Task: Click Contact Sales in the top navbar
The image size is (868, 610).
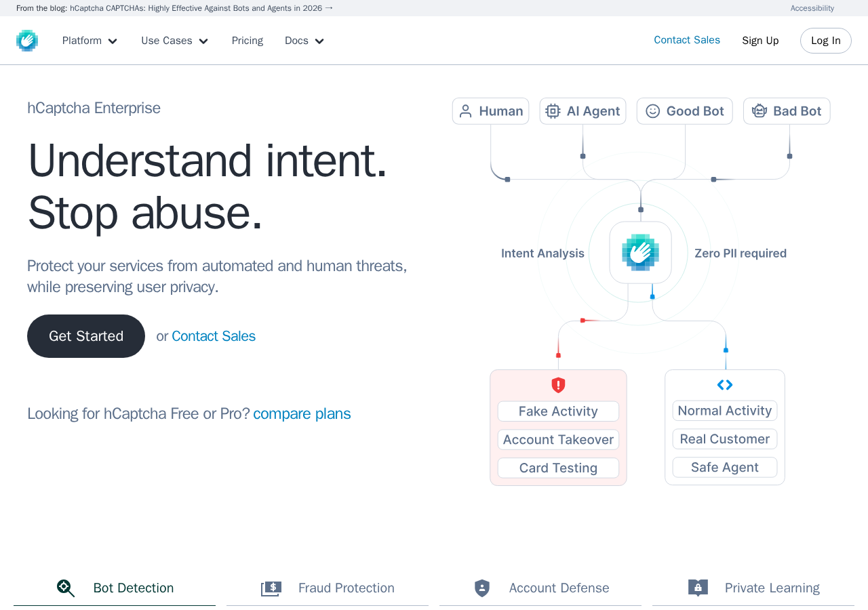Action: (x=687, y=40)
